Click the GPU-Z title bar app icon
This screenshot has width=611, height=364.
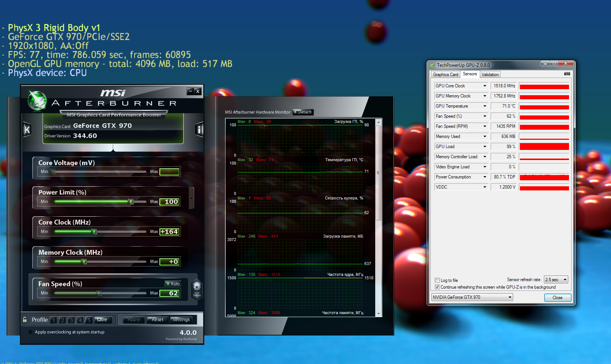433,65
